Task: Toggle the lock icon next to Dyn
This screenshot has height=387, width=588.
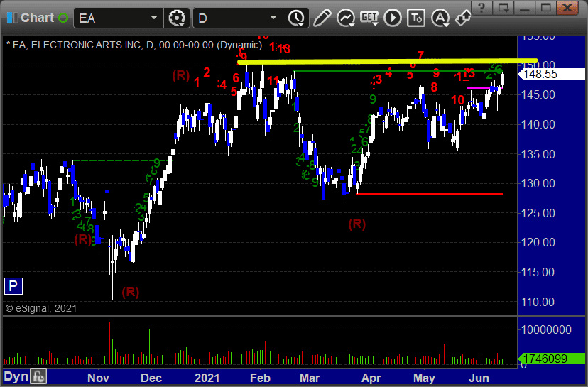Action: [38, 376]
